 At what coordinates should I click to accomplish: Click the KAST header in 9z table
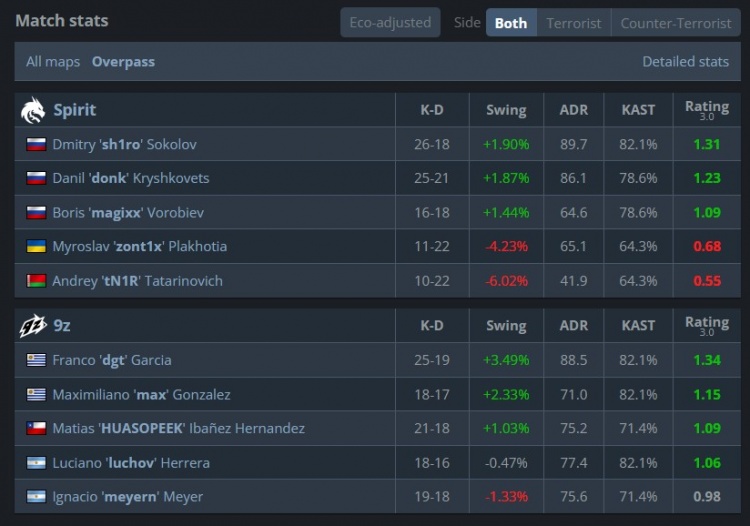coord(639,326)
